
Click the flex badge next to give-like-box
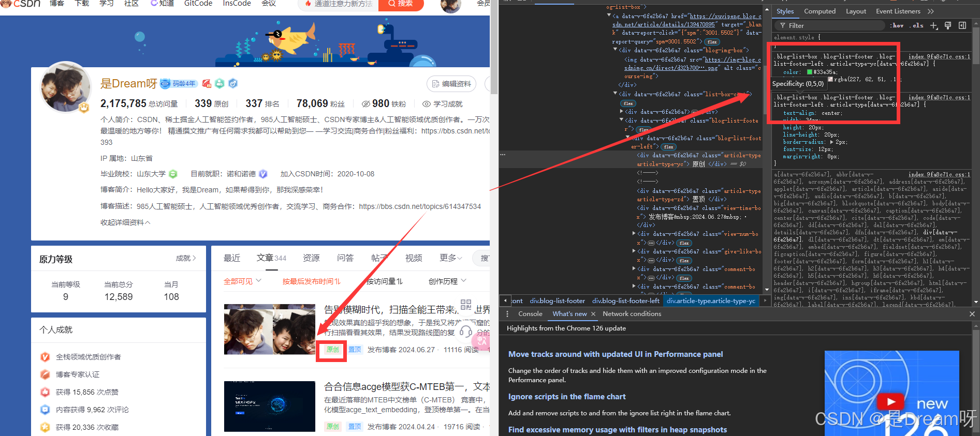tap(684, 261)
